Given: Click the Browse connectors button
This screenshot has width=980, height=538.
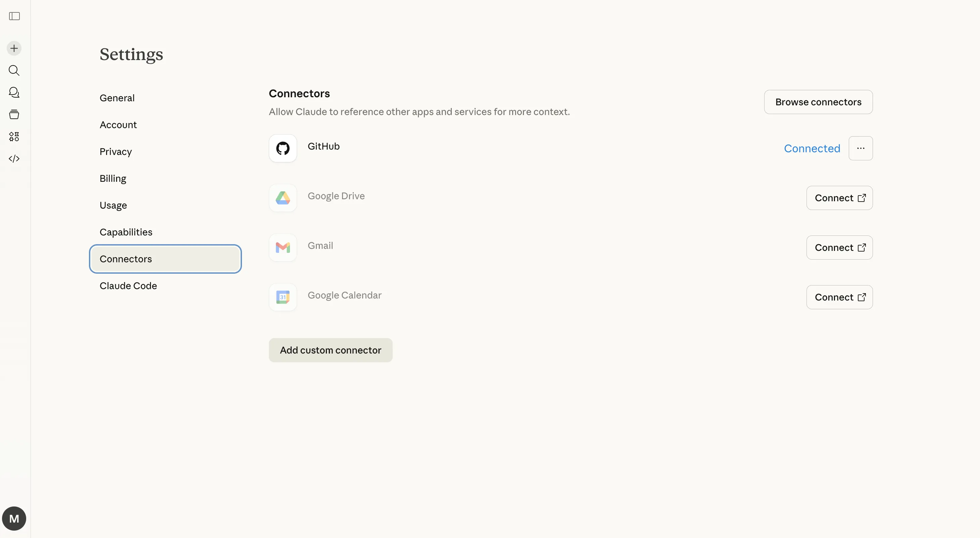Looking at the screenshot, I should 819,102.
